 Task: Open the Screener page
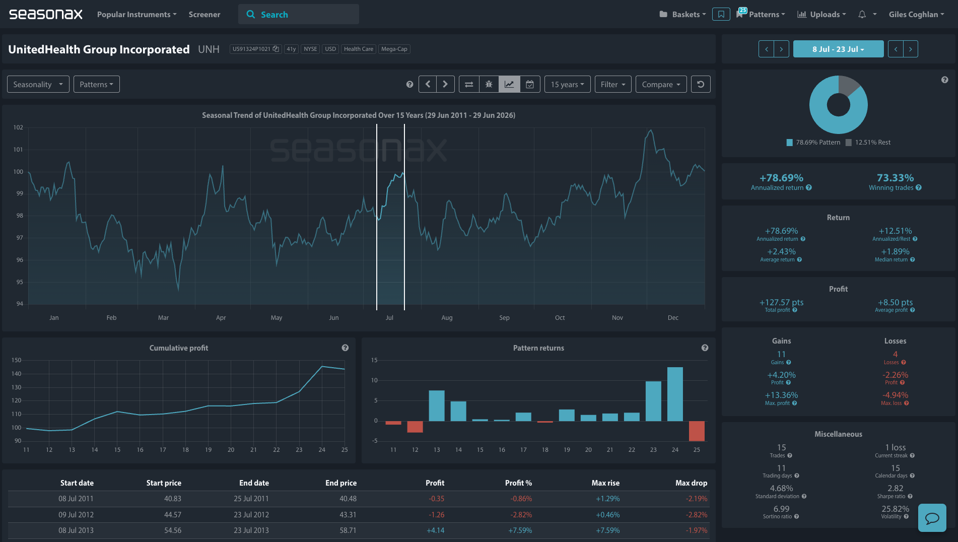204,14
